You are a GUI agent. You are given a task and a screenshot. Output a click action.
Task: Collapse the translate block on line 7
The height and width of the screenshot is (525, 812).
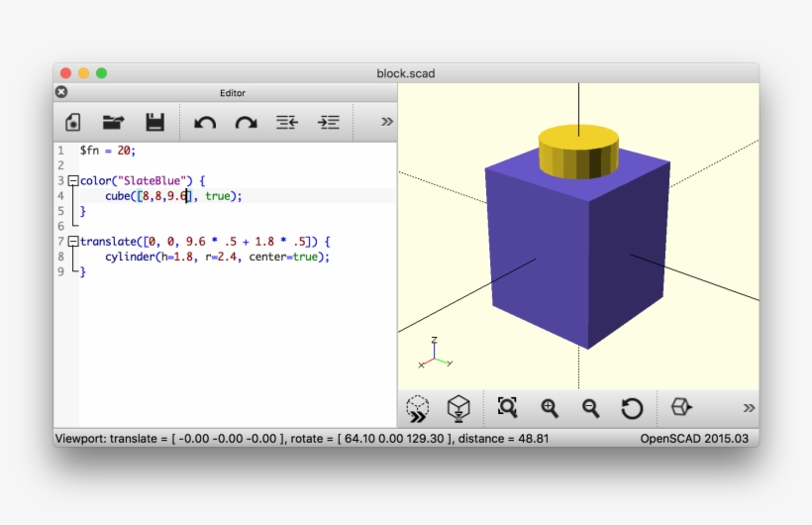pyautogui.click(x=73, y=242)
